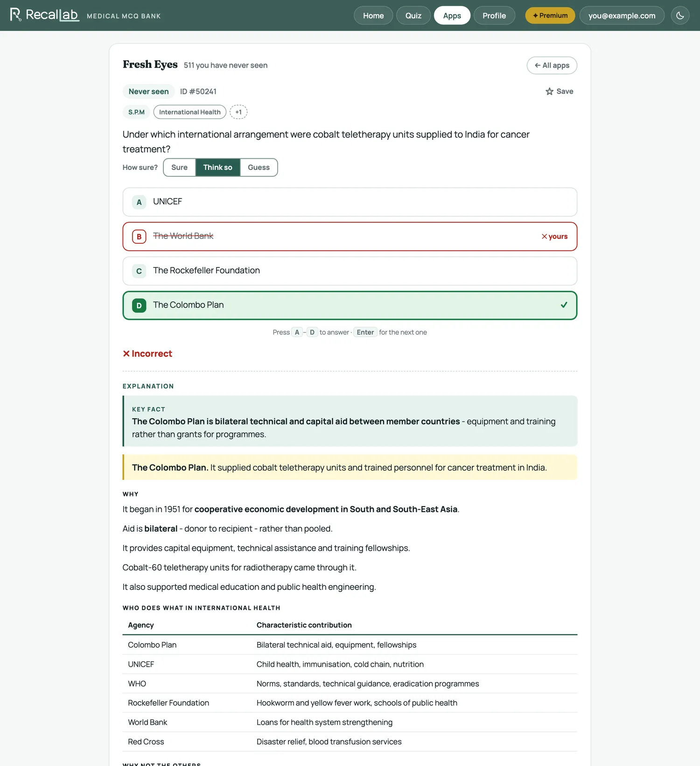The width and height of the screenshot is (700, 766).
Task: Click the Enter key hint
Action: [x=365, y=332]
